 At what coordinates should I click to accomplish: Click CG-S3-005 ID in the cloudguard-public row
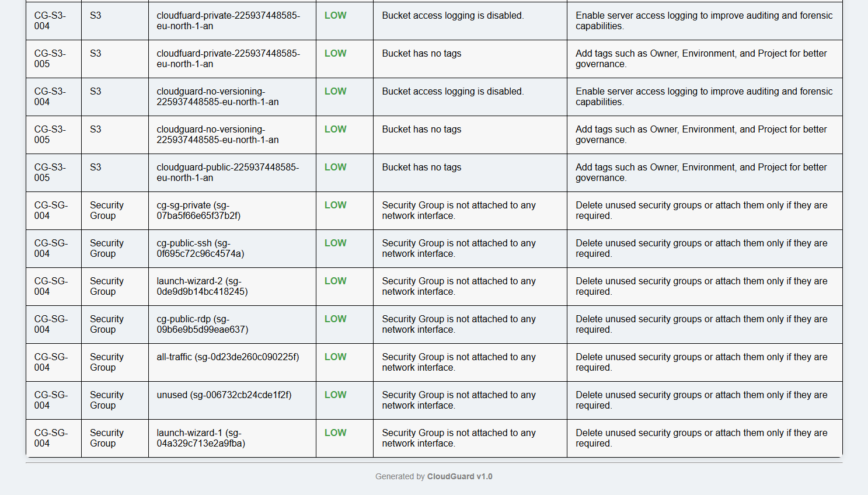50,172
